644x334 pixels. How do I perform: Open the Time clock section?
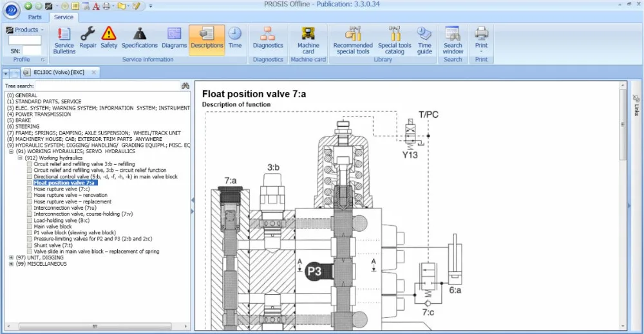235,38
